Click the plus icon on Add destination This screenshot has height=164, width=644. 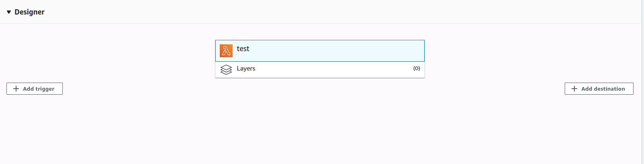[x=574, y=89]
